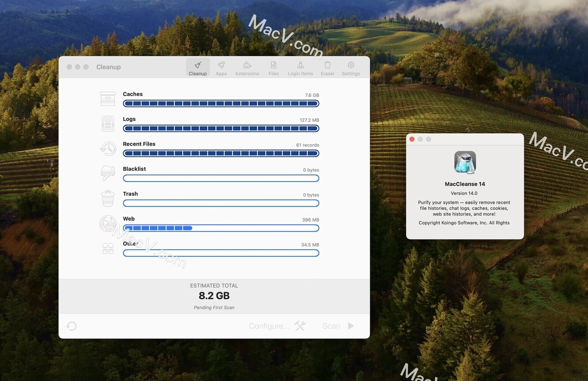Image resolution: width=588 pixels, height=381 pixels.
Task: Click the Cleanup window title
Action: point(108,67)
